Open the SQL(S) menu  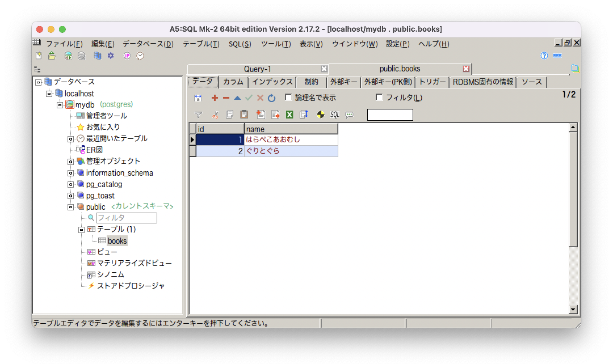coord(240,44)
